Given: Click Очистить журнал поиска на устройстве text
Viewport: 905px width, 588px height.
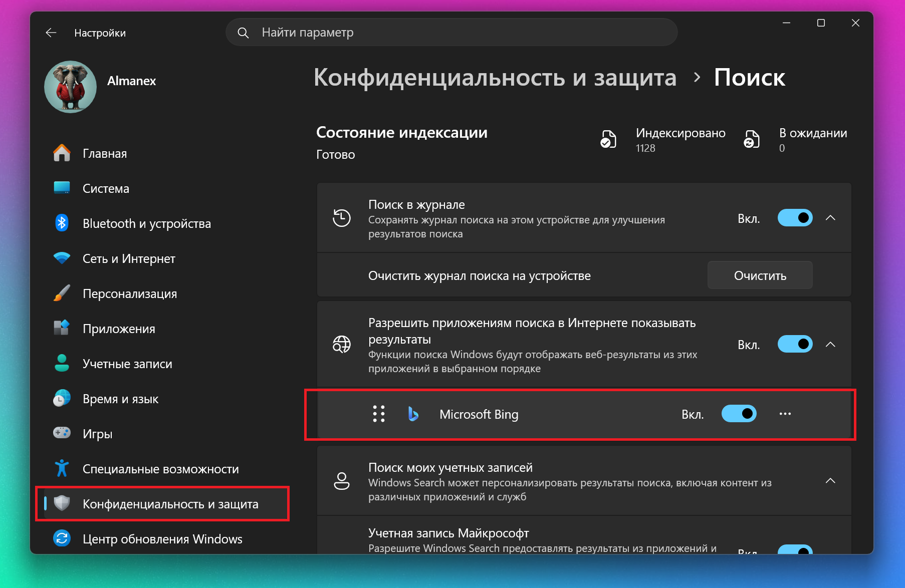Looking at the screenshot, I should (480, 276).
